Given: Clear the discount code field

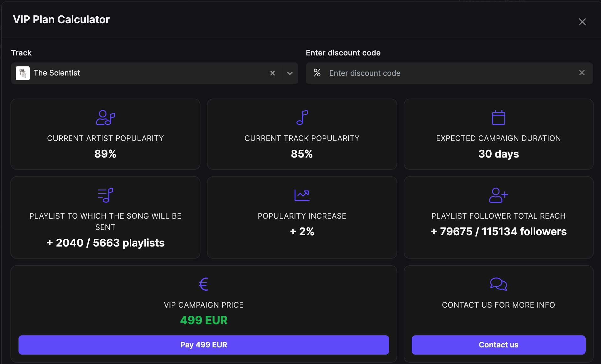Looking at the screenshot, I should [582, 73].
